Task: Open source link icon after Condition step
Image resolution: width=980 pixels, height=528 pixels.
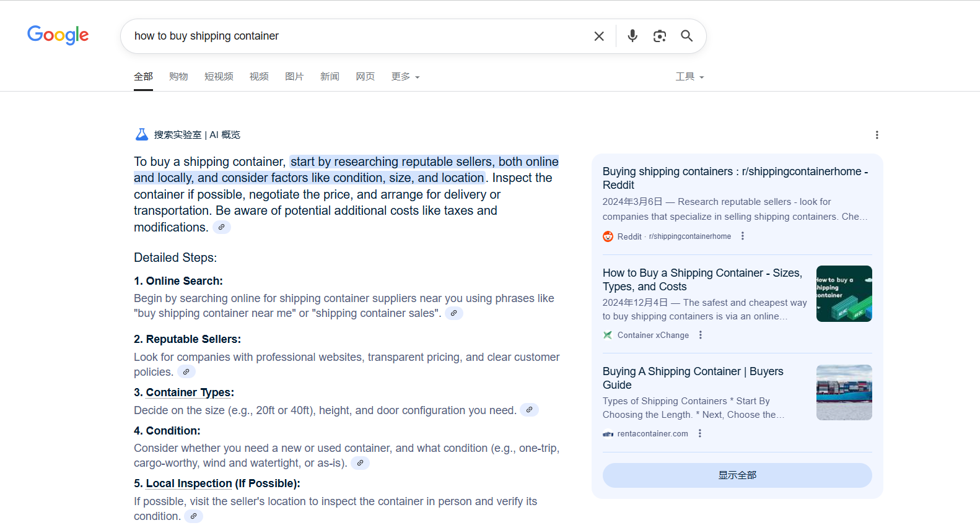Action: (360, 463)
